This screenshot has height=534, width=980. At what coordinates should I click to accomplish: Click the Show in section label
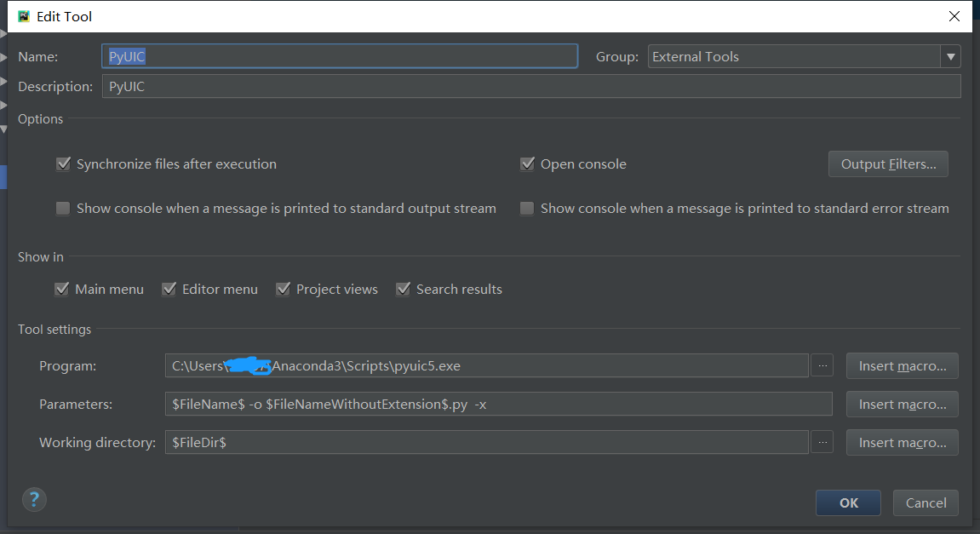coord(41,257)
